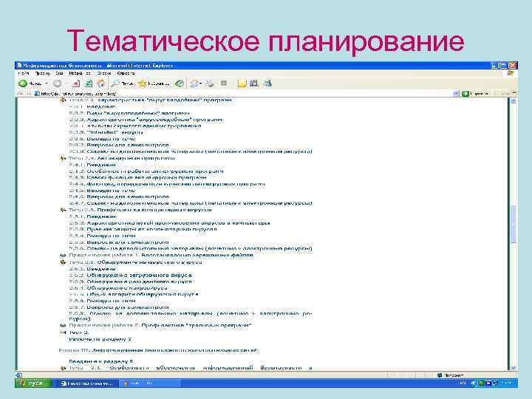This screenshot has width=532, height=399.
Task: Open link 2.6.4 Обнаружение макровируса
Action: pos(118,288)
